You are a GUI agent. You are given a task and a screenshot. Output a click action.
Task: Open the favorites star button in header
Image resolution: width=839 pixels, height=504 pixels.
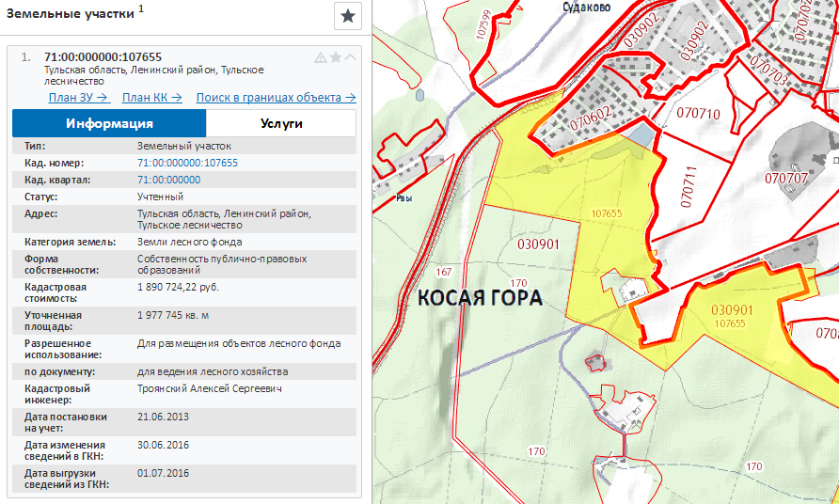[x=348, y=15]
